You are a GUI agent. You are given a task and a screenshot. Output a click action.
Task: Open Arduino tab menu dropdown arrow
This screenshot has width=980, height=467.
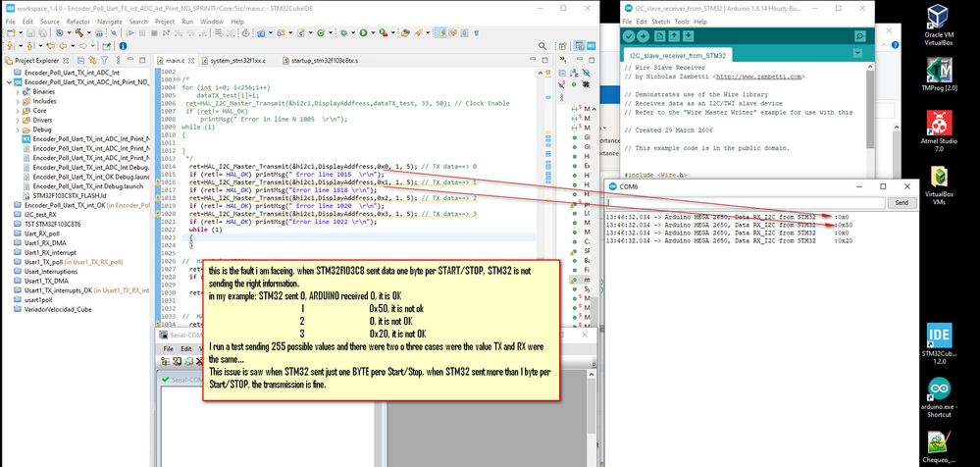[x=857, y=53]
